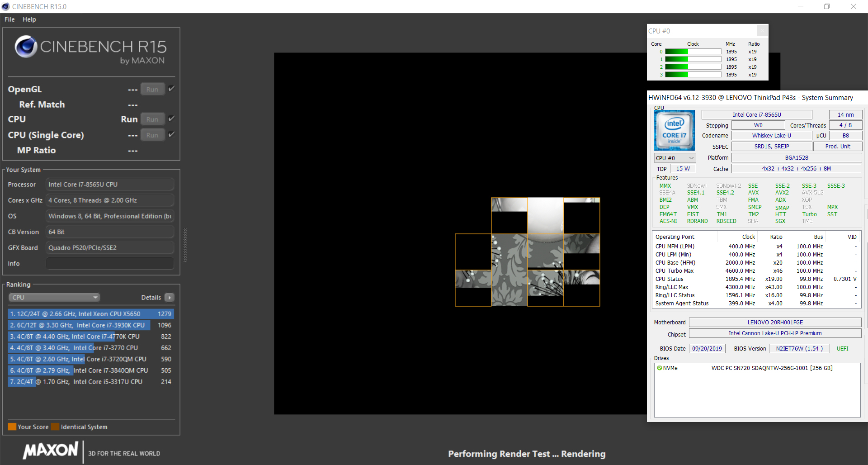Click the orange Your Score color swatch
Image resolution: width=868 pixels, height=465 pixels.
click(12, 427)
